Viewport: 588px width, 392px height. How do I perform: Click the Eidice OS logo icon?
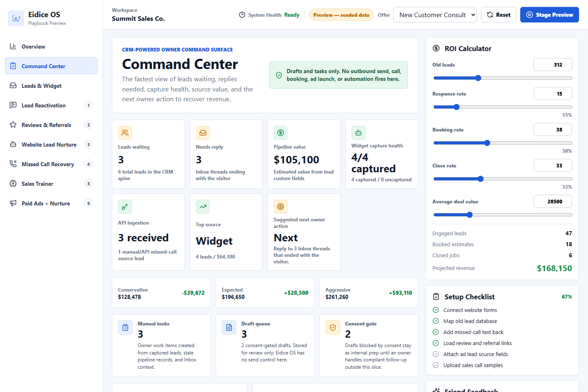16,18
